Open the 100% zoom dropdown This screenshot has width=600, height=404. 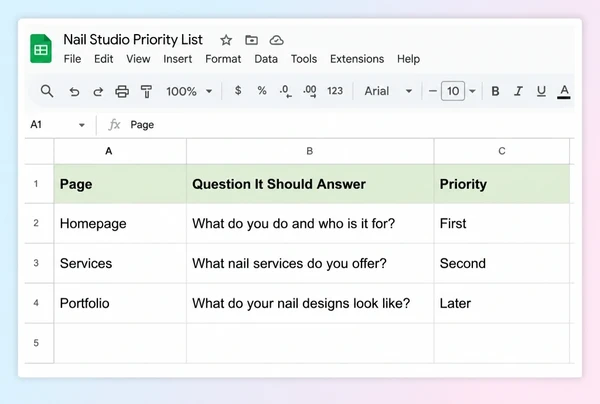(189, 91)
